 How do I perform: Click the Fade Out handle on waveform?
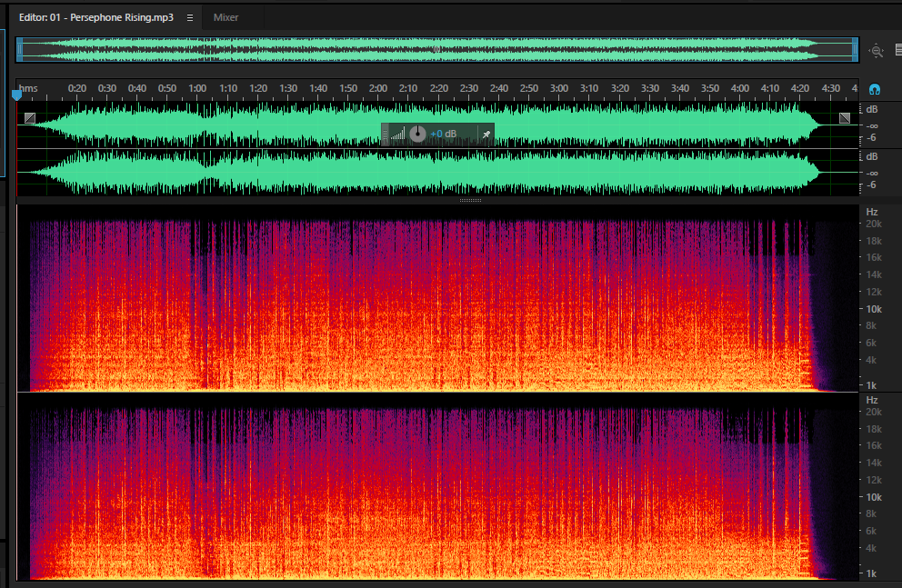[x=845, y=118]
